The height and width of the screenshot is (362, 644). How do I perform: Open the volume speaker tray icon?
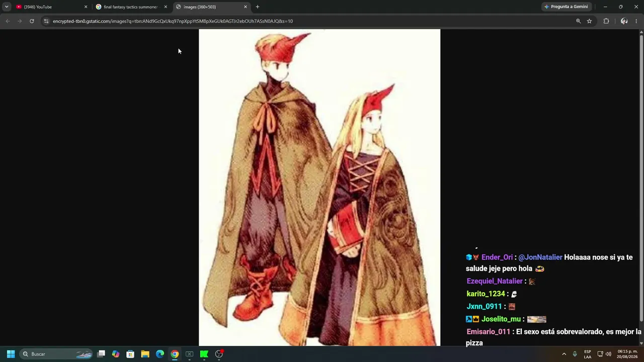[608, 354]
